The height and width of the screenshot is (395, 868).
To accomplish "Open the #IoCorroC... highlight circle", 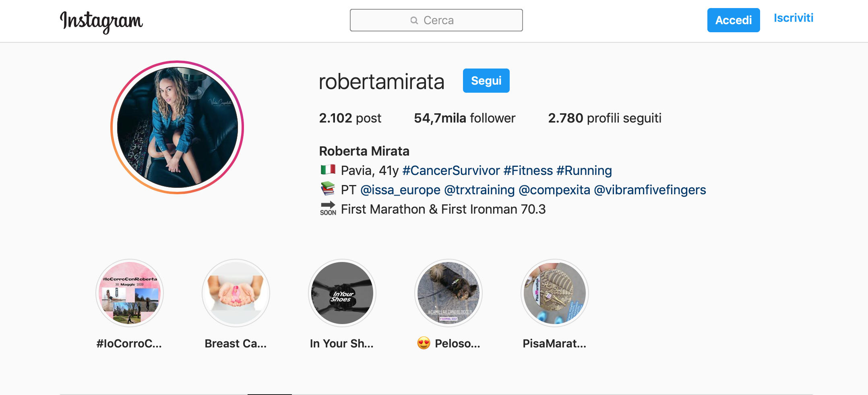I will click(130, 293).
